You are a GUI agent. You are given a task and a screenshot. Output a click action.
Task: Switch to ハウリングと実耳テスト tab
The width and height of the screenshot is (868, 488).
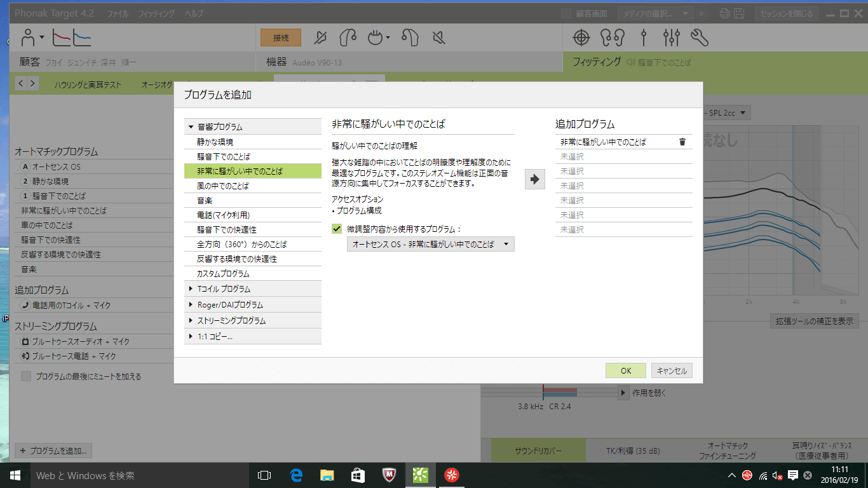[x=87, y=84]
